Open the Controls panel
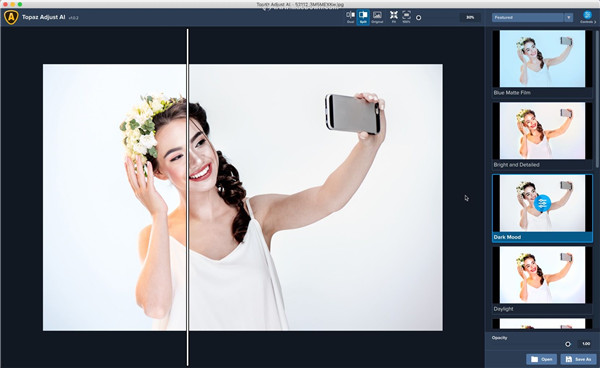Screen dimensions: 600x368 coord(587,17)
